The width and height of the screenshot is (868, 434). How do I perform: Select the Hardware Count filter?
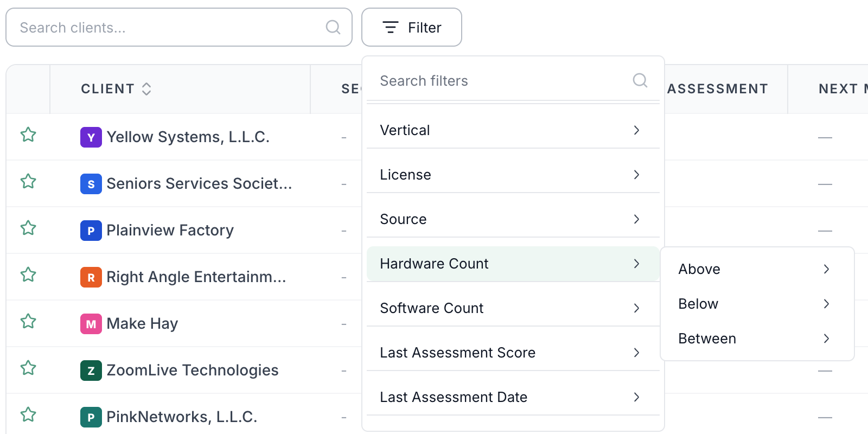pyautogui.click(x=513, y=264)
